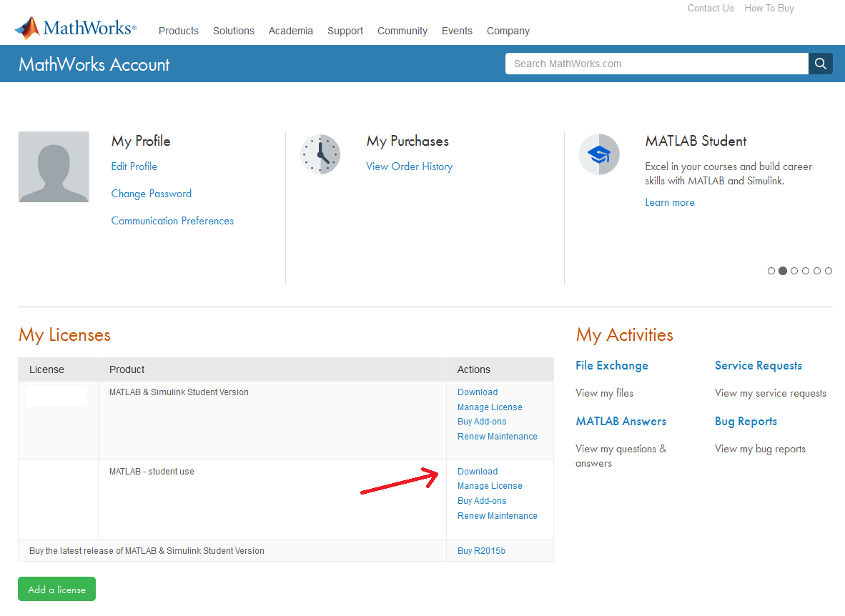Download the MATLAB student use license
The height and width of the screenshot is (616, 845).
(x=477, y=471)
